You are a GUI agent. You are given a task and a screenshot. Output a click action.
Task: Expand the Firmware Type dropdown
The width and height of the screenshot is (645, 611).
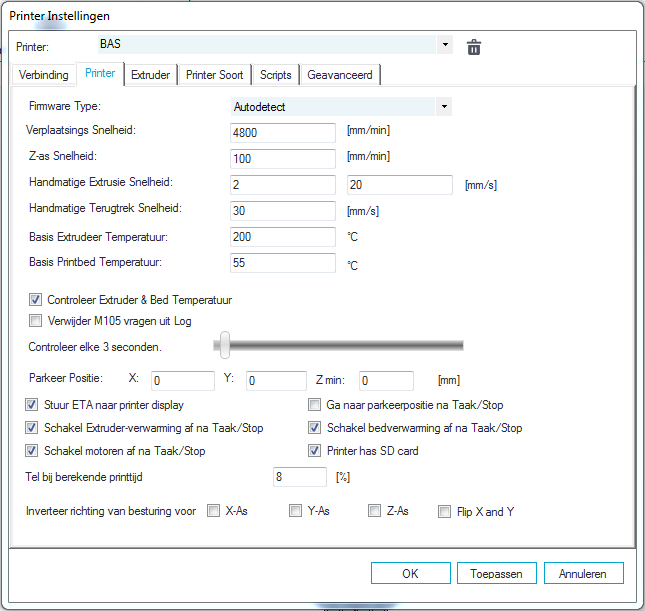point(444,107)
